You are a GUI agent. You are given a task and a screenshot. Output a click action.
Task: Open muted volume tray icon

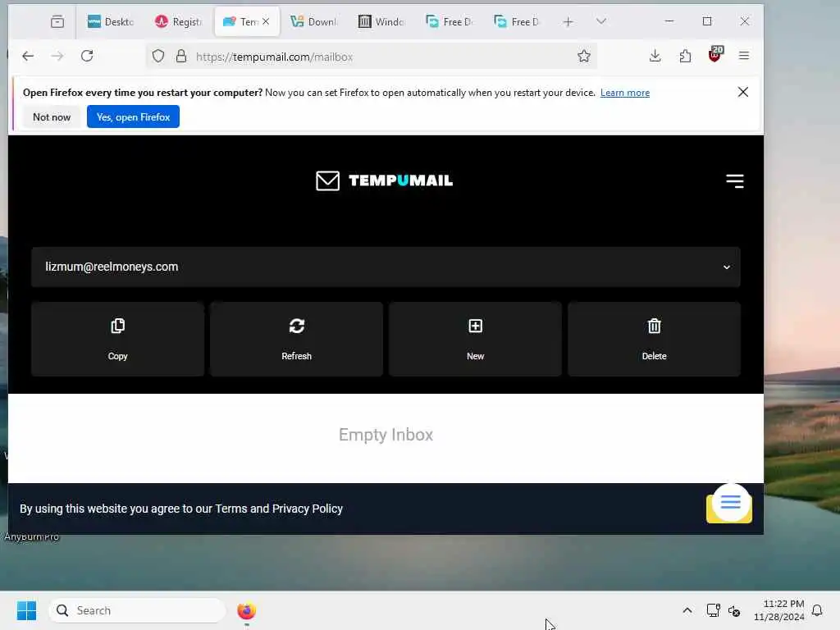[x=734, y=610]
